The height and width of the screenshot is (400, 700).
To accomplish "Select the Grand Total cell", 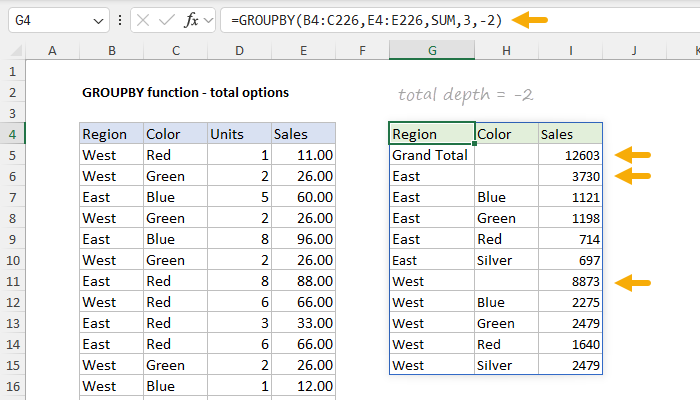I will tap(431, 155).
